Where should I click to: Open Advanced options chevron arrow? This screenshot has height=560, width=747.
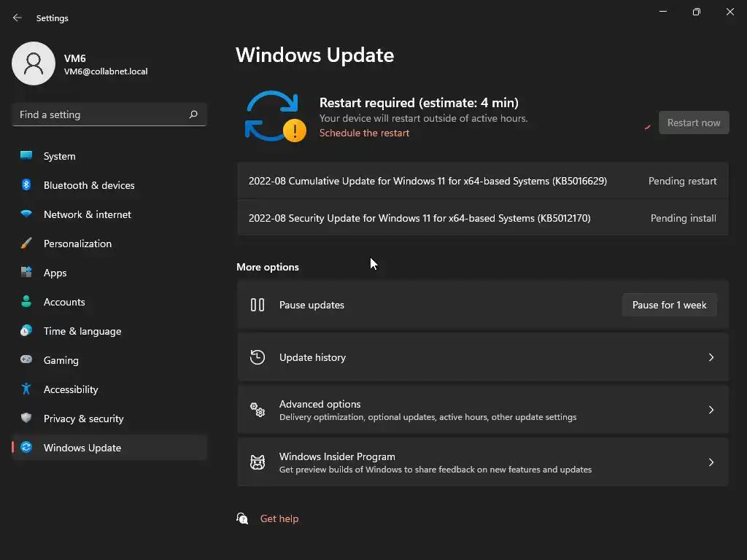point(711,410)
